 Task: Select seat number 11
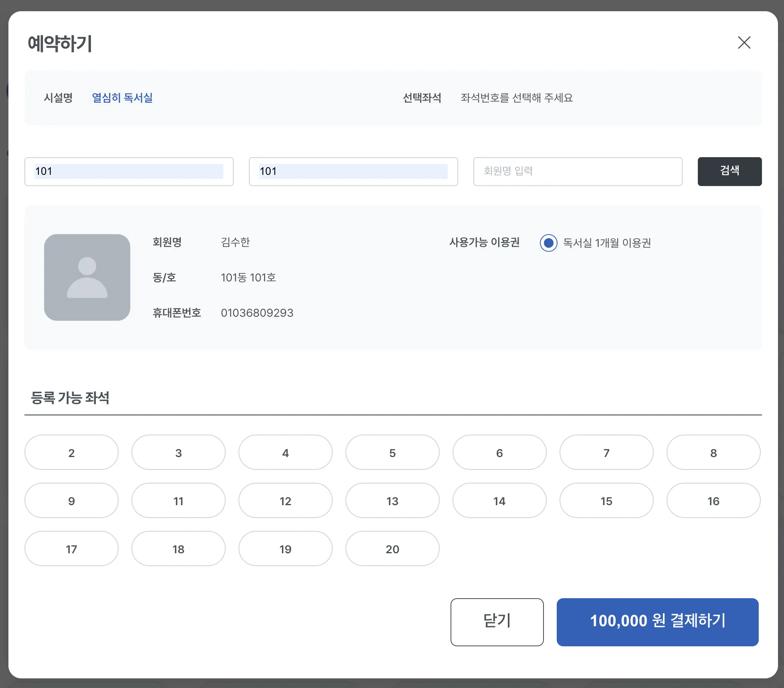tap(178, 500)
